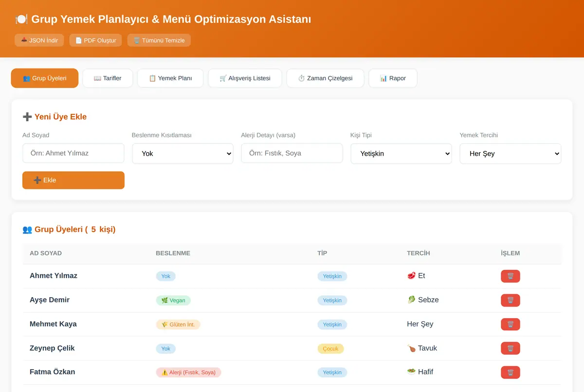This screenshot has height=392, width=584.
Task: Click the Çocuk type badge
Action: tap(331, 349)
